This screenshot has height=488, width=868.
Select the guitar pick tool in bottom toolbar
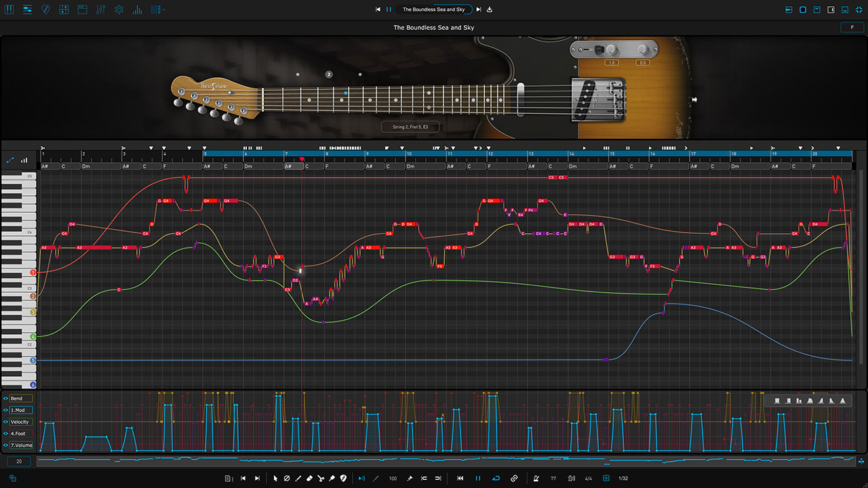343,479
